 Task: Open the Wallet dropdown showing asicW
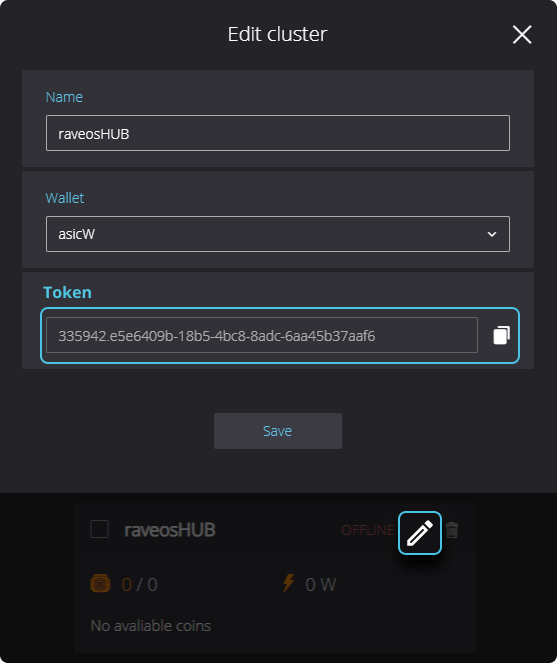click(x=278, y=234)
